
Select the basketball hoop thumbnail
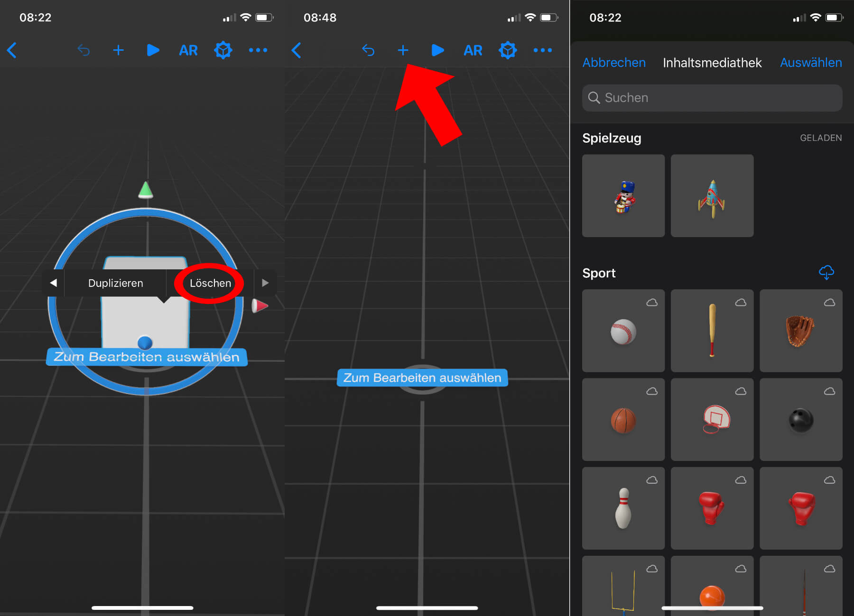click(x=712, y=419)
